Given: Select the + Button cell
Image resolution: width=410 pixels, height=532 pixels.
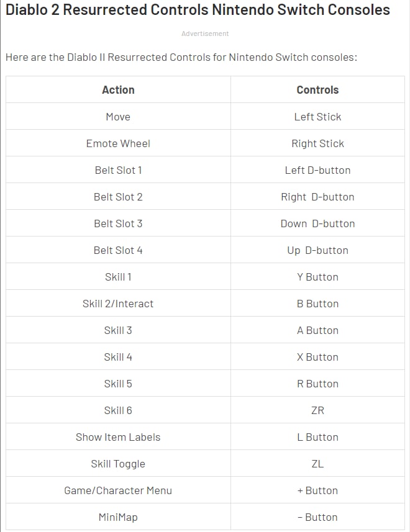Looking at the screenshot, I should 317,490.
